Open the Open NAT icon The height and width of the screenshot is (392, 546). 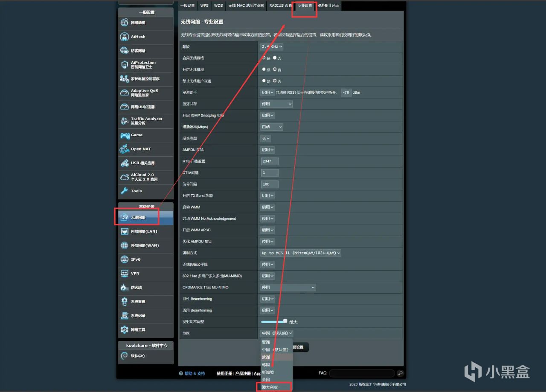pos(124,149)
